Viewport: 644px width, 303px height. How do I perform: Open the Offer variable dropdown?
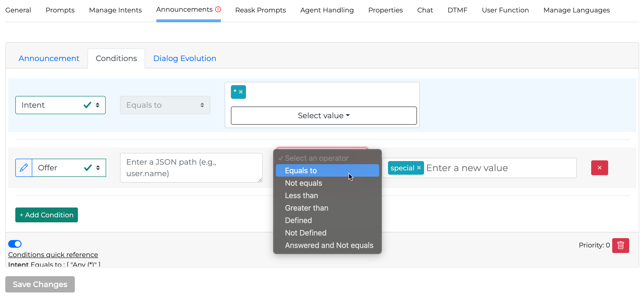pos(69,168)
